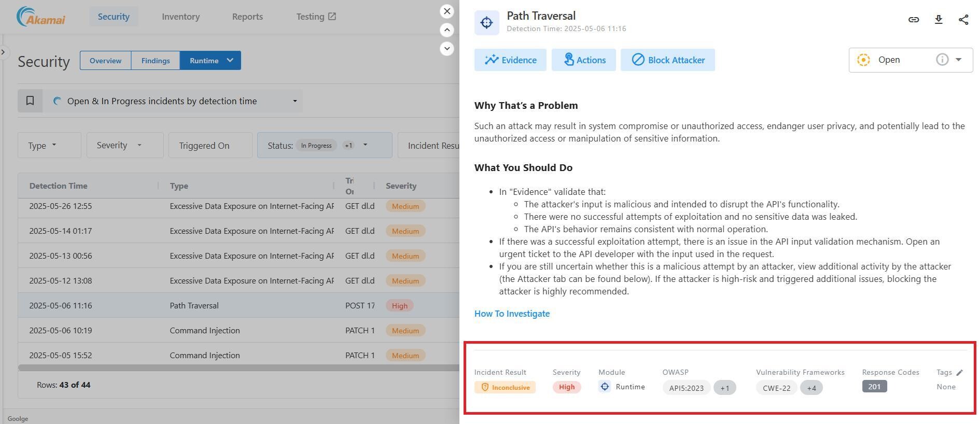Click the horizontal scrollbar under the incidents table

(x=238, y=368)
